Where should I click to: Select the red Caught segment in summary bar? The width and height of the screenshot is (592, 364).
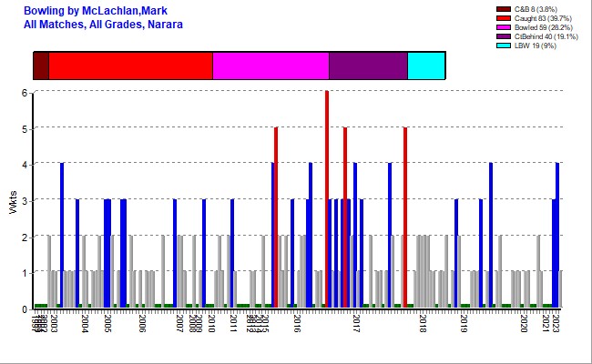[x=130, y=66]
